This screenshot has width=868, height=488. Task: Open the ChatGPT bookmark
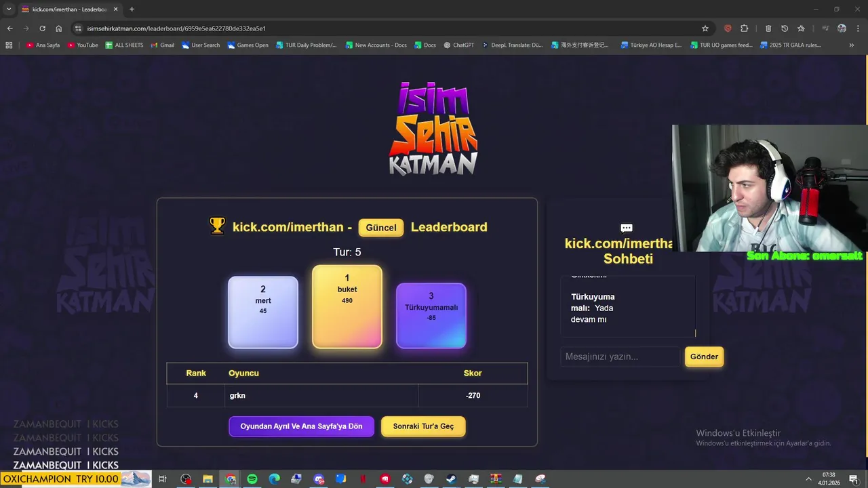click(x=459, y=45)
